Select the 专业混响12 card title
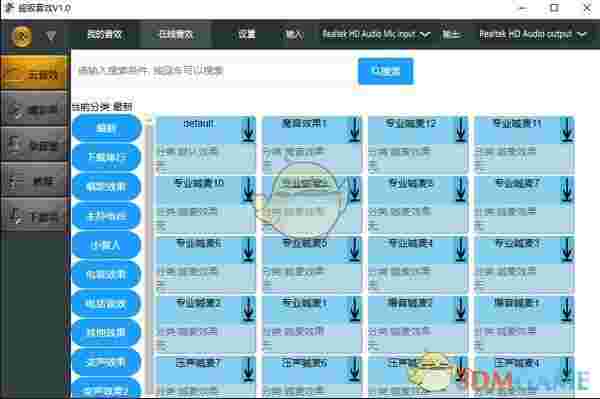This screenshot has height=399, width=600. 411,124
